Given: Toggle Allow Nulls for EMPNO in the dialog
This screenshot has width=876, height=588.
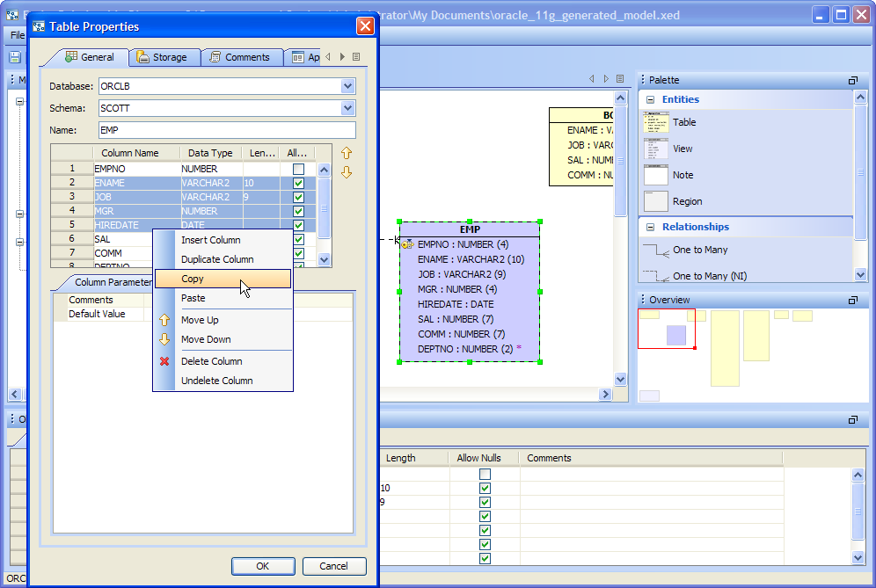Looking at the screenshot, I should tap(298, 169).
